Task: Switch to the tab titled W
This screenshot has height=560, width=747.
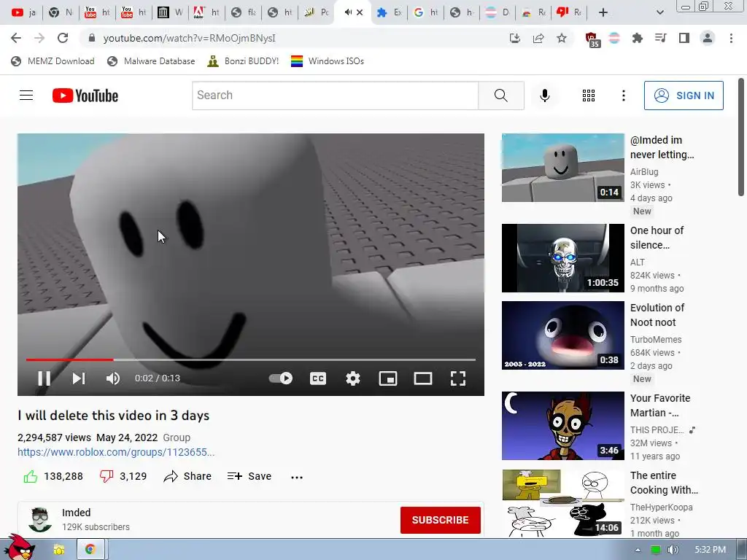Action: point(170,12)
